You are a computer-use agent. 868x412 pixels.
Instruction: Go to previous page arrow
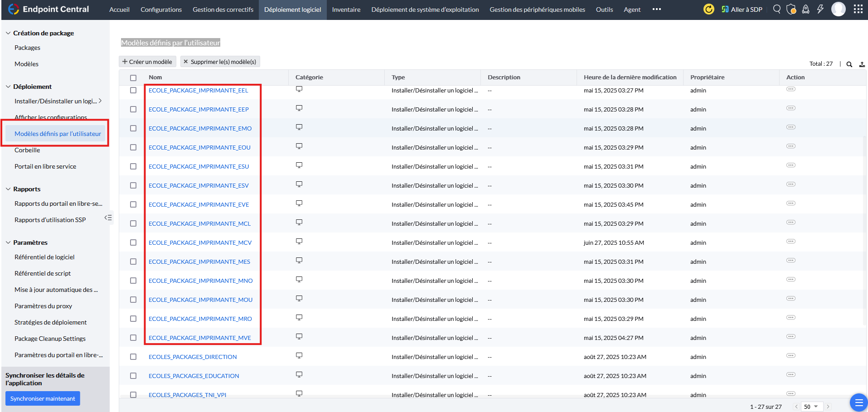tap(796, 407)
